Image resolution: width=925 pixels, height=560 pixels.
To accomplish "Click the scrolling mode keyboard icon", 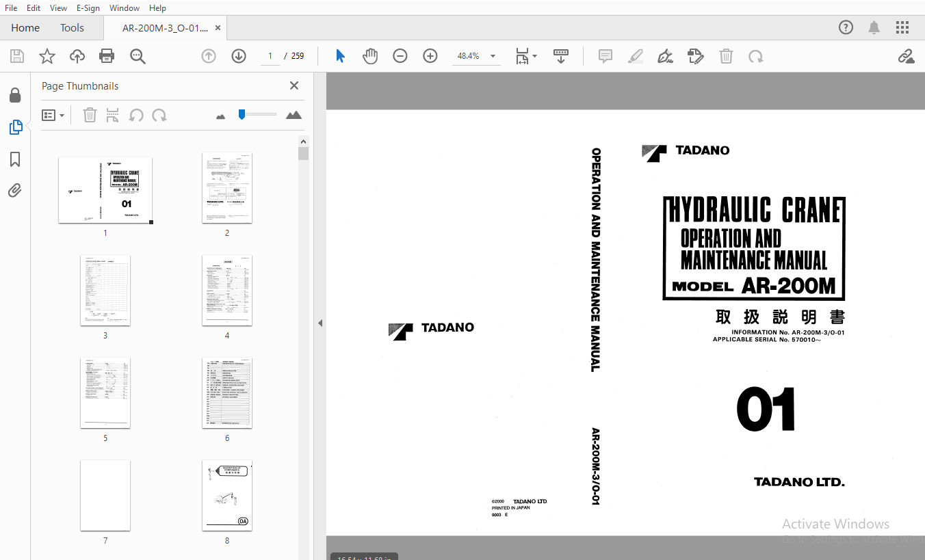I will 561,56.
